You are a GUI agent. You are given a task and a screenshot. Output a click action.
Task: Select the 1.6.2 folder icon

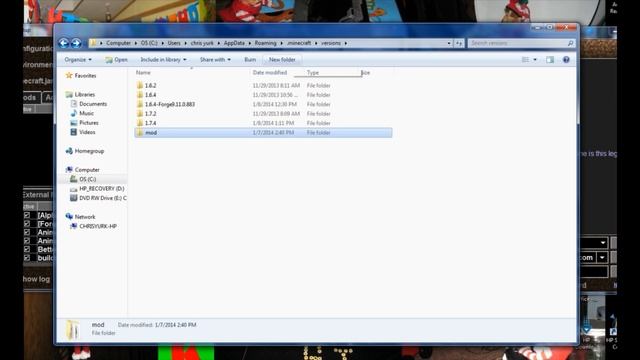(140, 85)
